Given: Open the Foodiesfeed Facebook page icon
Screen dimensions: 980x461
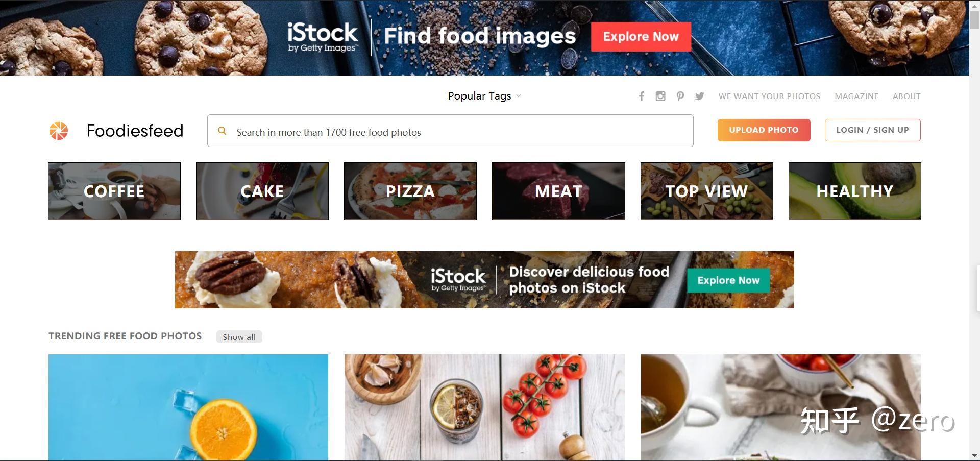Looking at the screenshot, I should pyautogui.click(x=642, y=96).
